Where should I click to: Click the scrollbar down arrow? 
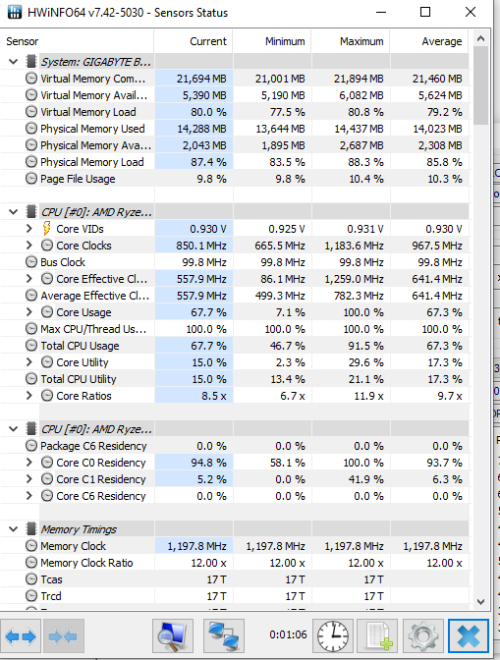pos(481,601)
